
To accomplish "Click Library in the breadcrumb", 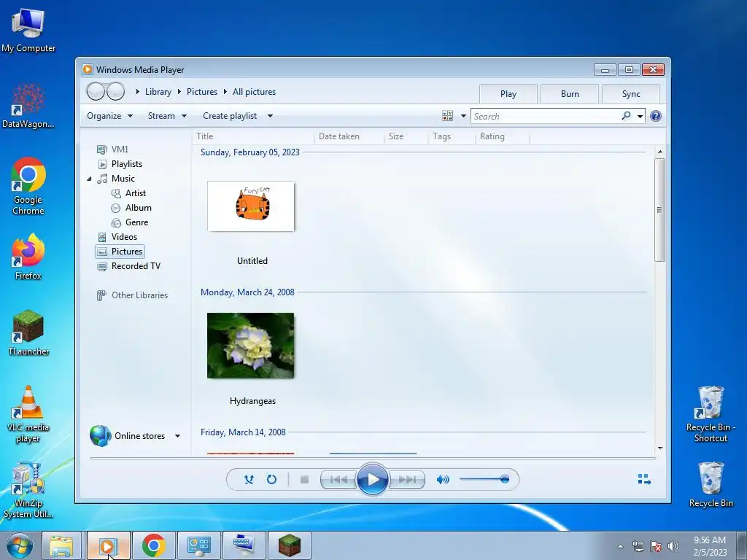I will (158, 92).
